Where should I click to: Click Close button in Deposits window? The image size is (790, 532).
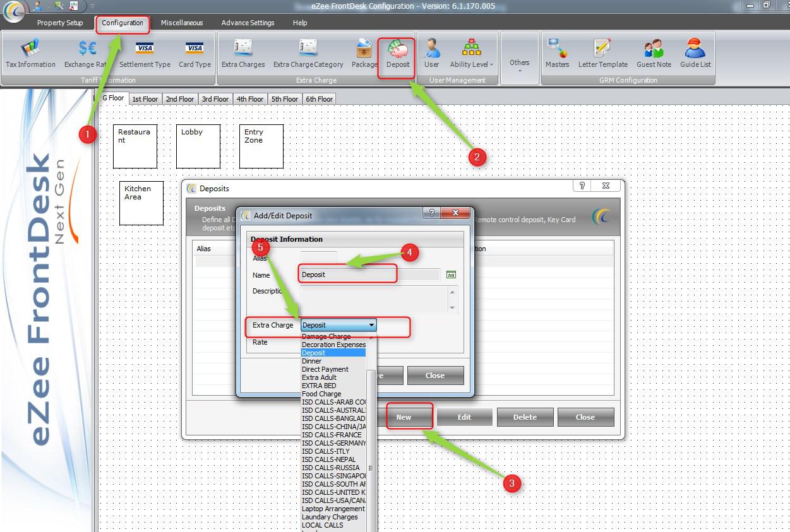pyautogui.click(x=585, y=417)
